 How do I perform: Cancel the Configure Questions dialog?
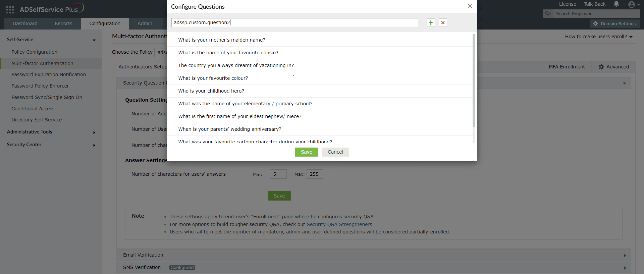(x=335, y=152)
